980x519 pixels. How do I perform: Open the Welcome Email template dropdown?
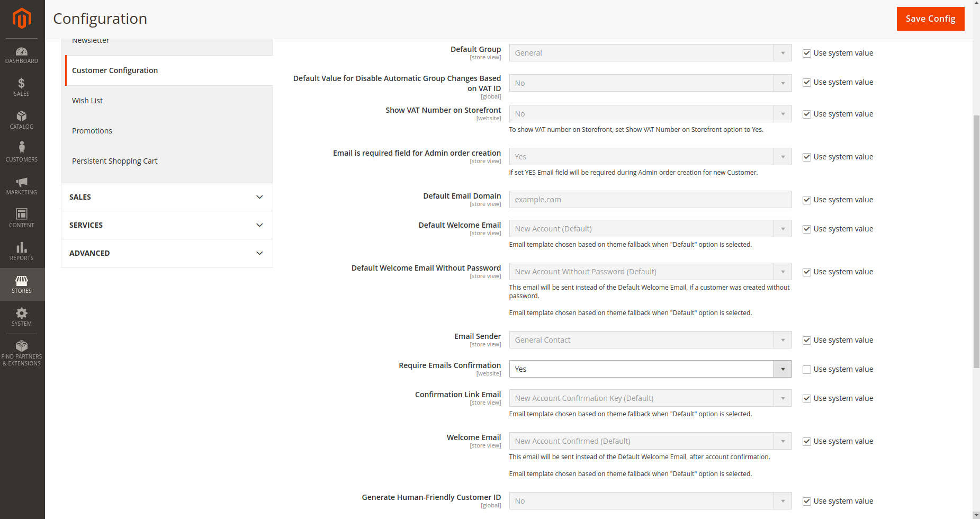pos(650,441)
